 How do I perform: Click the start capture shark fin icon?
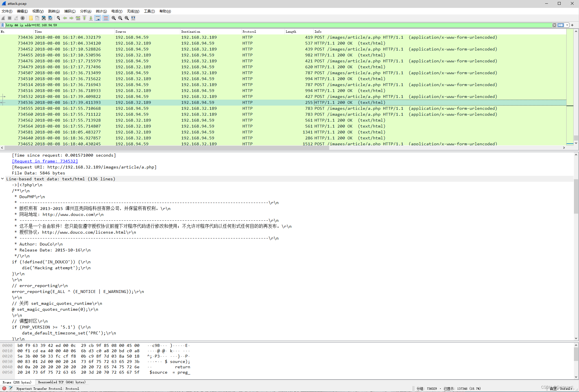pyautogui.click(x=3, y=18)
